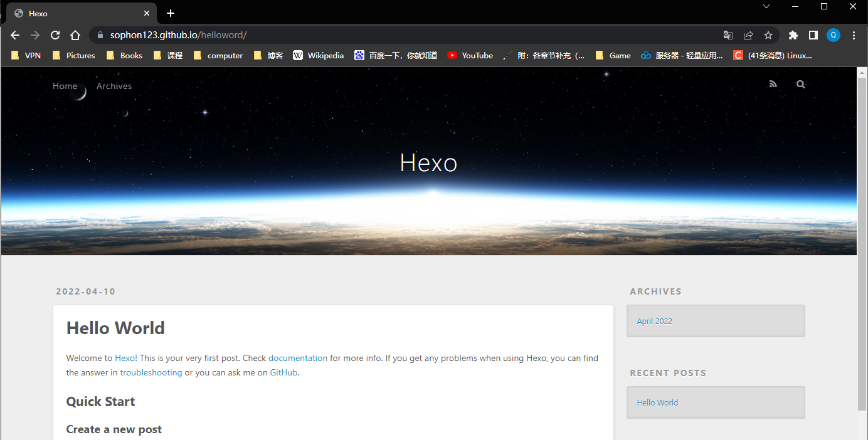Open the 2022-04-10 post date link
The height and width of the screenshot is (440, 868).
[86, 291]
